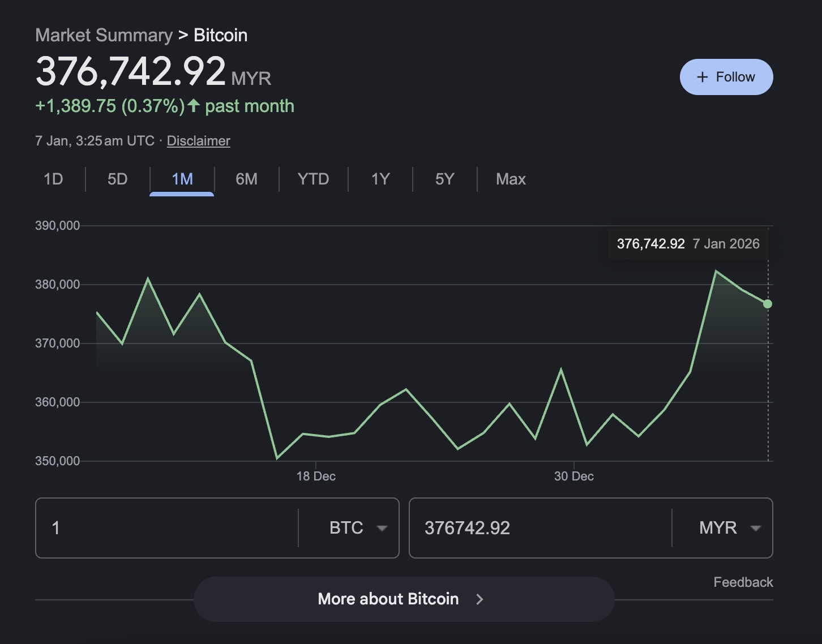View the 1Y price chart

point(380,179)
